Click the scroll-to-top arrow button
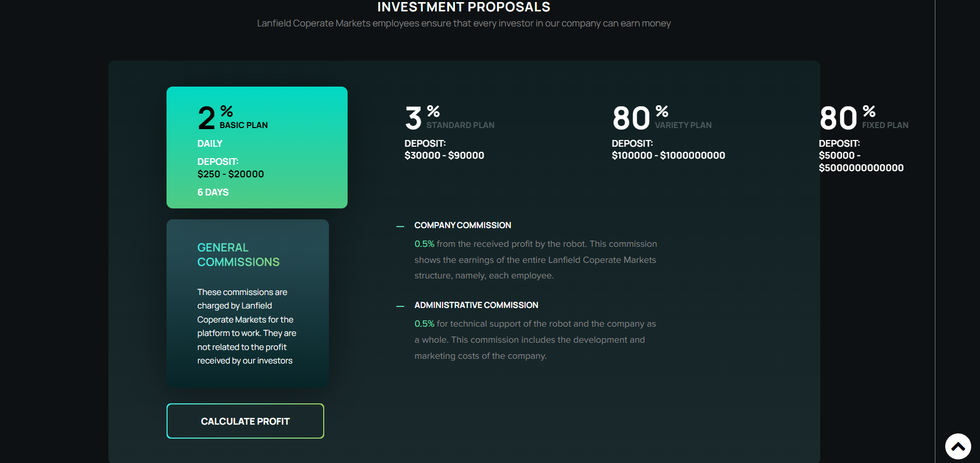980x463 pixels. coord(958,446)
